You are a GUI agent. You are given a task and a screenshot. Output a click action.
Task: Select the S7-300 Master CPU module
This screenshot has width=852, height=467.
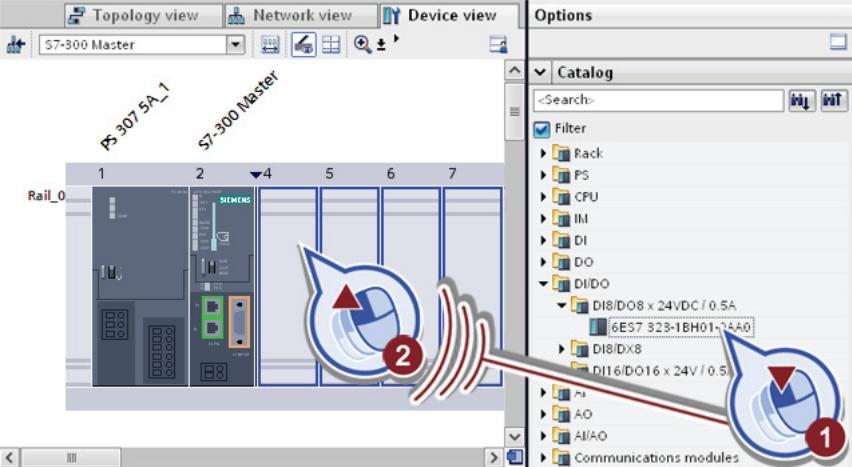point(222,287)
